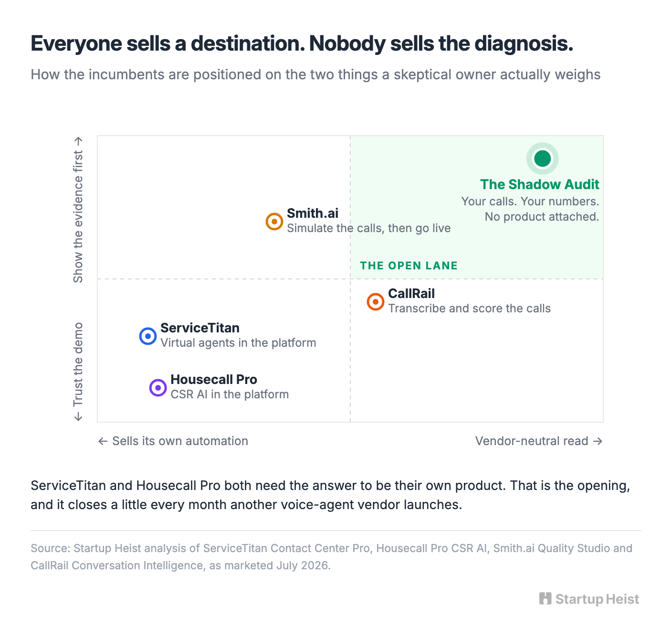
Task: Click the ServiceTitan name label
Action: [200, 328]
